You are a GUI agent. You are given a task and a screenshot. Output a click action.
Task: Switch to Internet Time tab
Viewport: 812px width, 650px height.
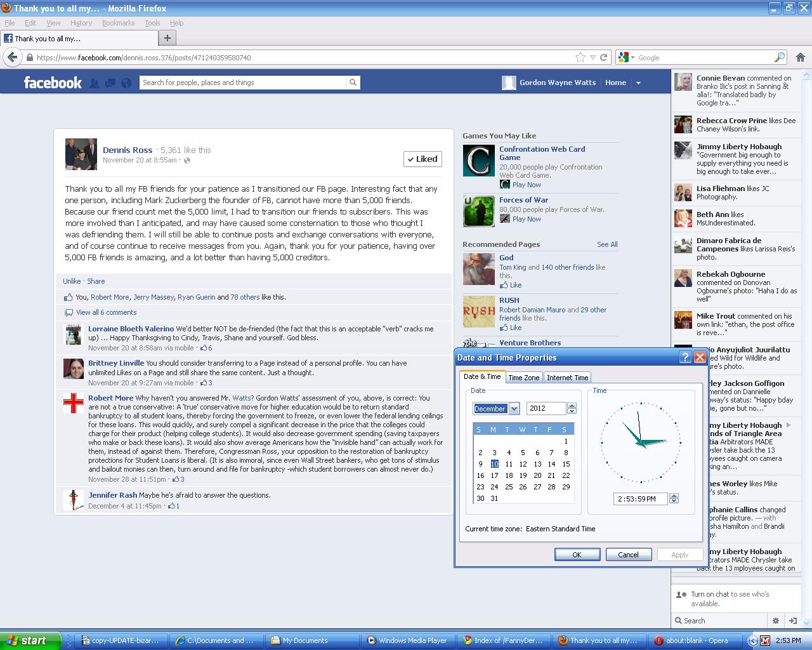568,378
